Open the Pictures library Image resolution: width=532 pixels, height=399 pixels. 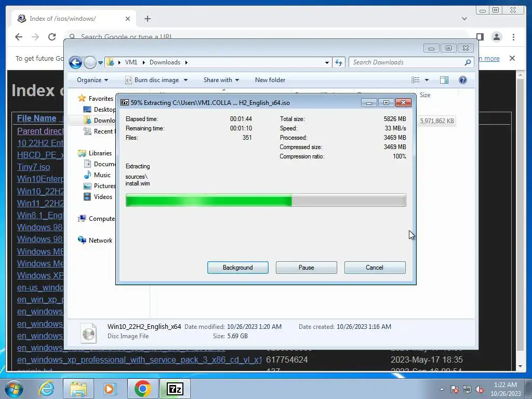point(99,186)
